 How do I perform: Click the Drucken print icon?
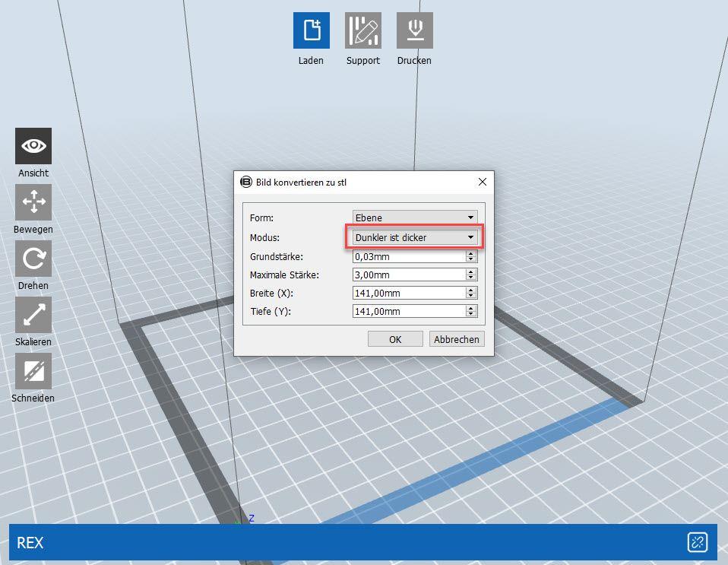[x=414, y=31]
